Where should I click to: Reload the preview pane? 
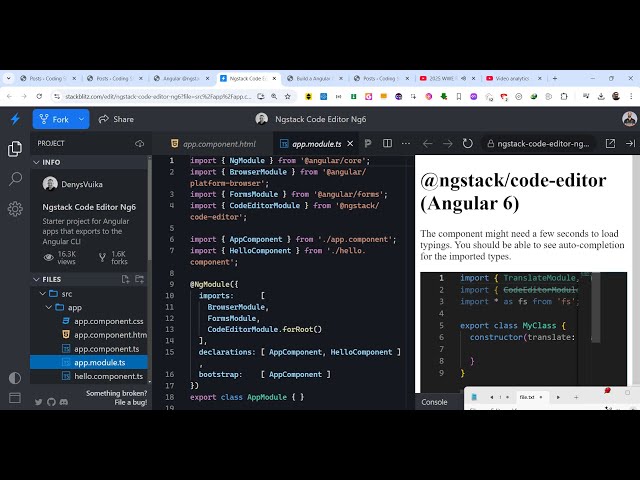469,143
